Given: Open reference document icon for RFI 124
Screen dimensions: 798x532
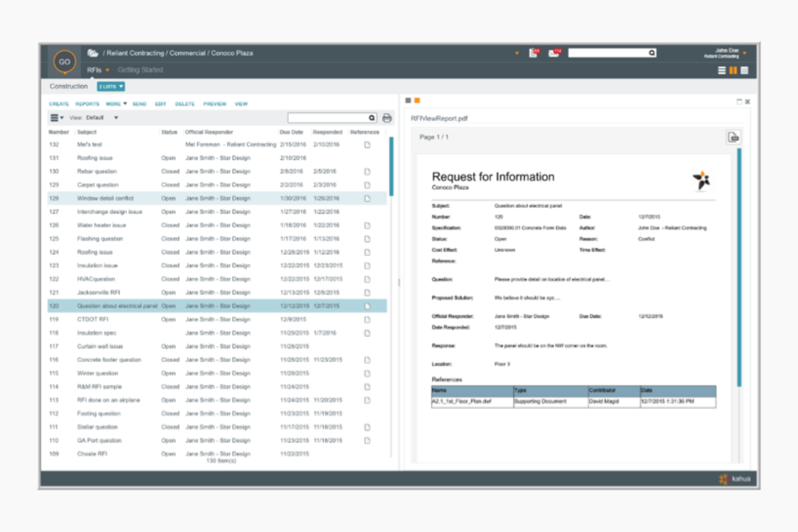Looking at the screenshot, I should pos(367,253).
